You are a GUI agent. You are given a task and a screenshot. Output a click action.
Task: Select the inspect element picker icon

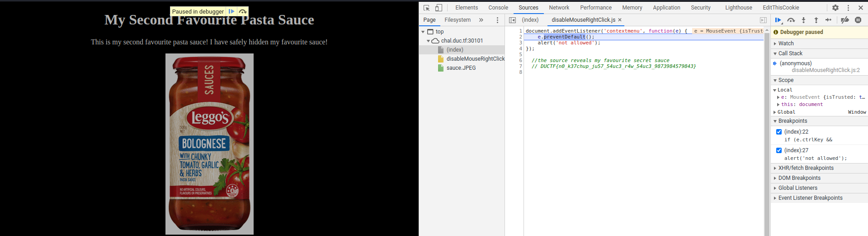pyautogui.click(x=426, y=8)
